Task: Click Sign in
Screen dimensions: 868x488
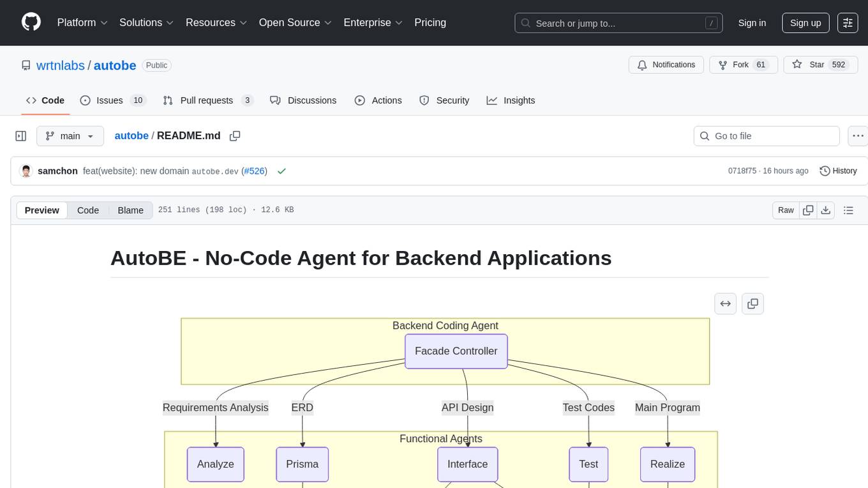Action: click(x=752, y=23)
